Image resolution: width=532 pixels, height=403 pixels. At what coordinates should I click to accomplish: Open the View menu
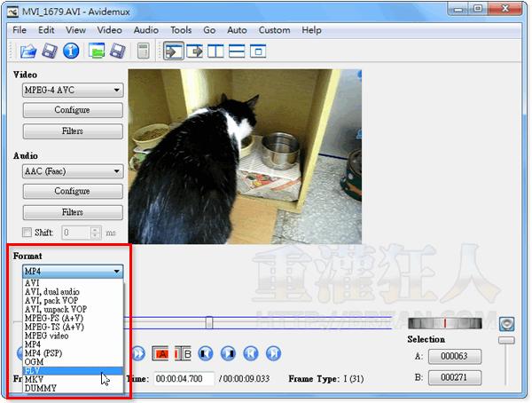[75, 30]
